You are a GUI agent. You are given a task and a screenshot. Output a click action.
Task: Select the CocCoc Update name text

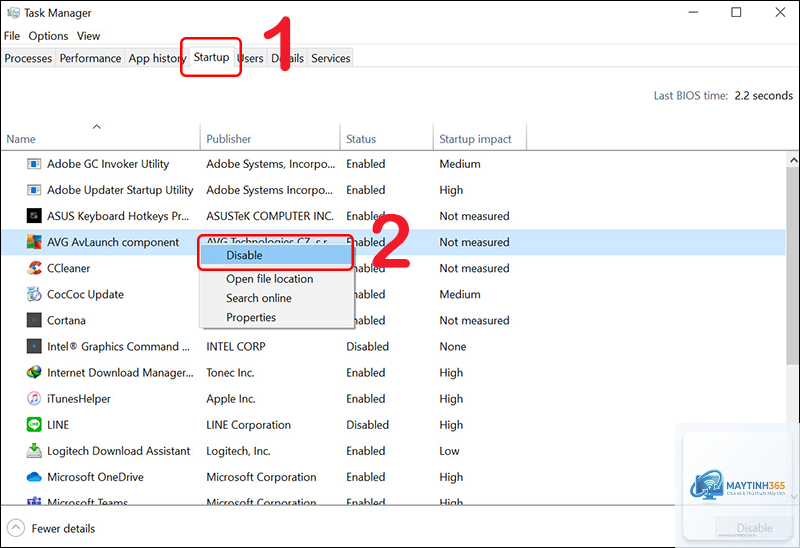85,294
